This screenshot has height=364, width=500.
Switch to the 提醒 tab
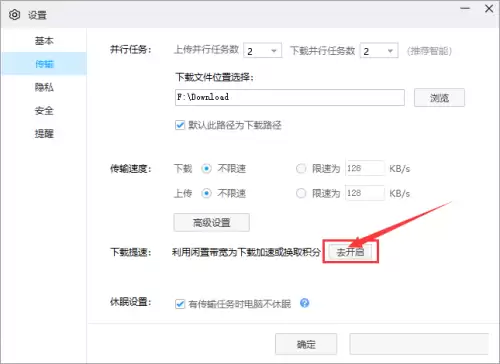[x=44, y=134]
